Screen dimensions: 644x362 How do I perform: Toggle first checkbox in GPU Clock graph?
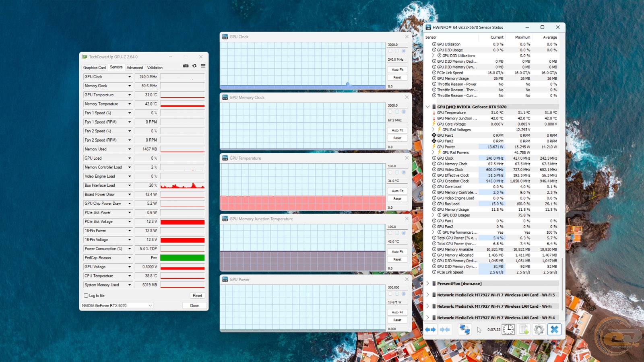(390, 51)
